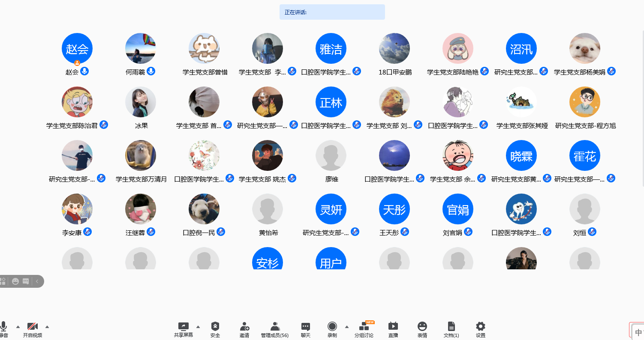This screenshot has width=644, height=340.
Task: Toggle 录制 recording button
Action: 332,326
